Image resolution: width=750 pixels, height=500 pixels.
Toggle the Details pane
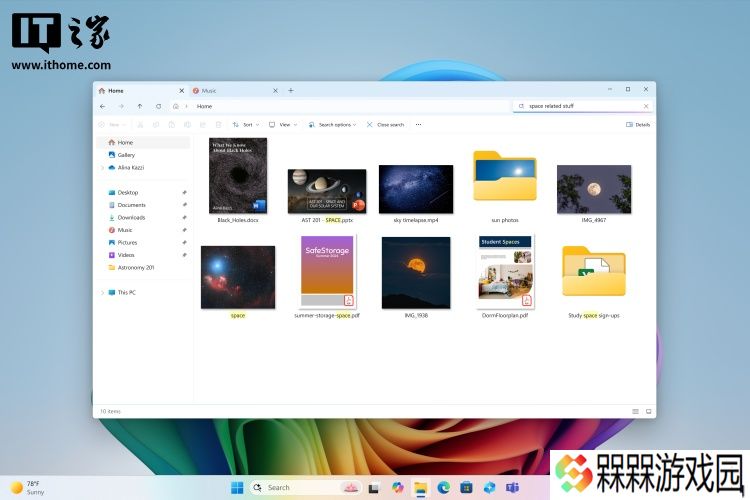[x=638, y=124]
